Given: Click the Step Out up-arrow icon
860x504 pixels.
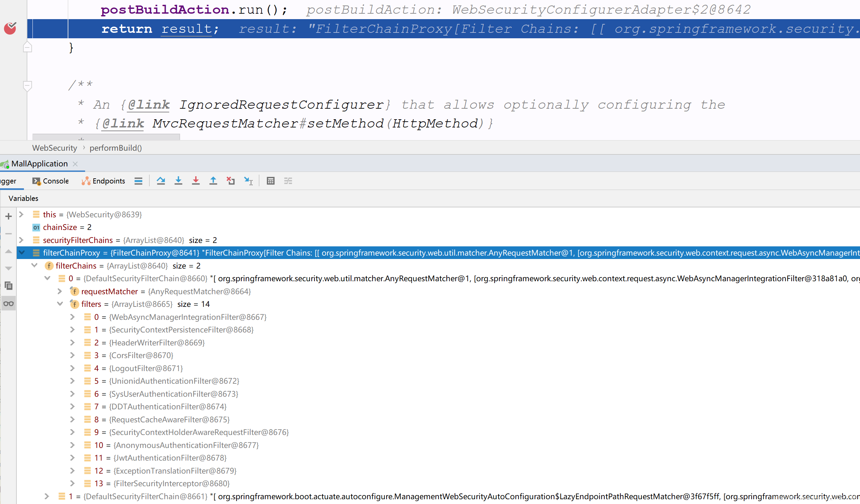Looking at the screenshot, I should click(x=213, y=181).
